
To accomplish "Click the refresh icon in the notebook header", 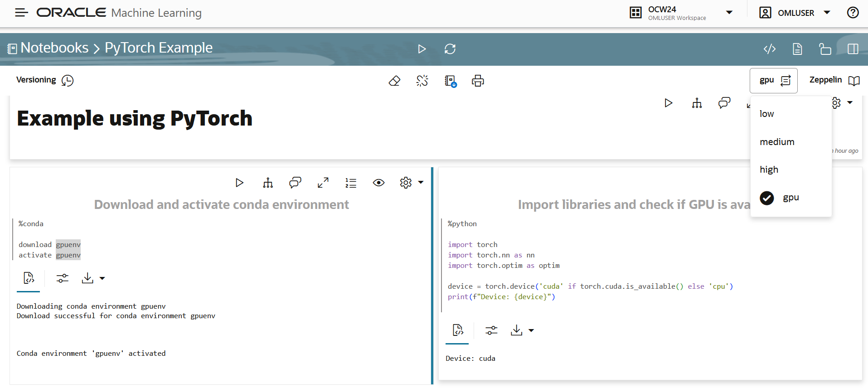I will (450, 49).
